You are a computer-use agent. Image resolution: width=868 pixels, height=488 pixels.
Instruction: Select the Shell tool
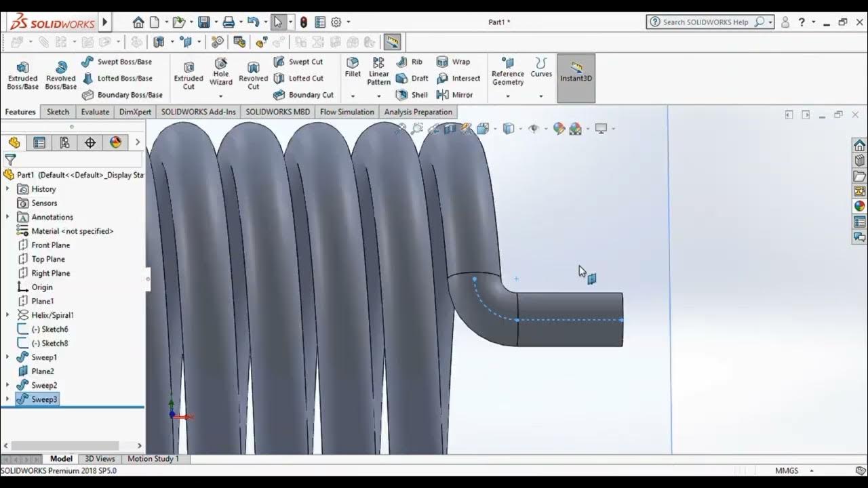412,95
